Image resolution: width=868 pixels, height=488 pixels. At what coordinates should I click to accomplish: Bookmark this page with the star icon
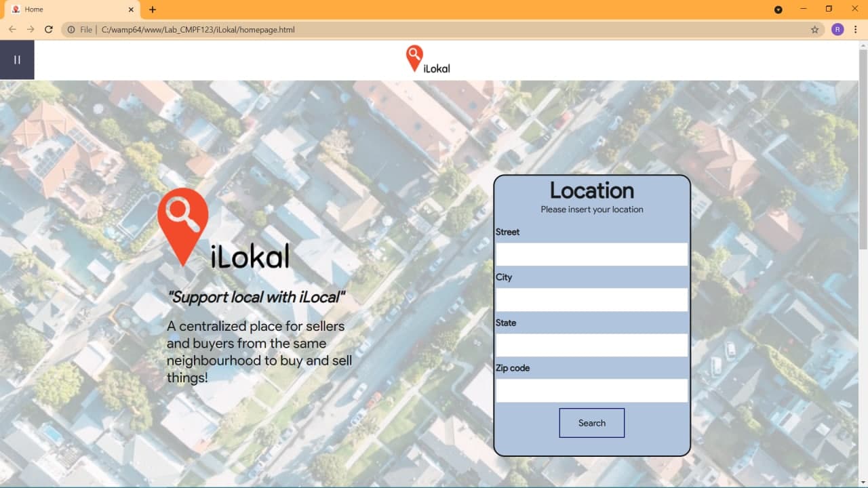814,30
